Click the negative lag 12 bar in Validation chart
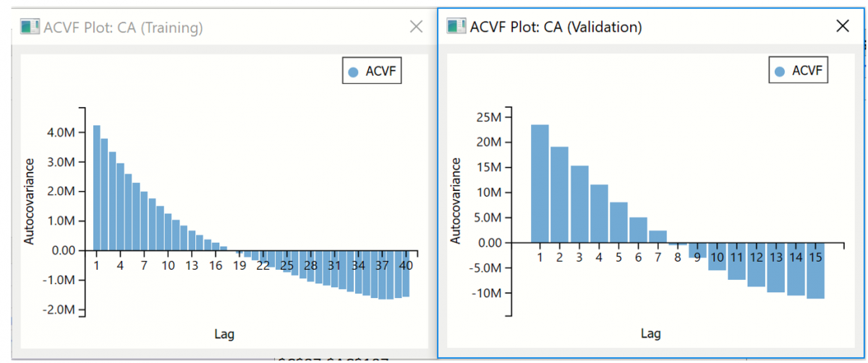The height and width of the screenshot is (363, 868). (756, 264)
